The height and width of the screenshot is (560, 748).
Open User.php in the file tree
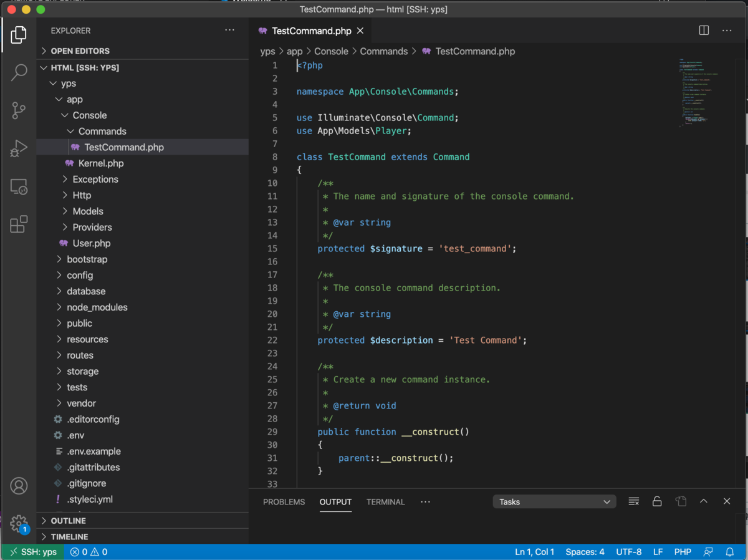point(142,243)
